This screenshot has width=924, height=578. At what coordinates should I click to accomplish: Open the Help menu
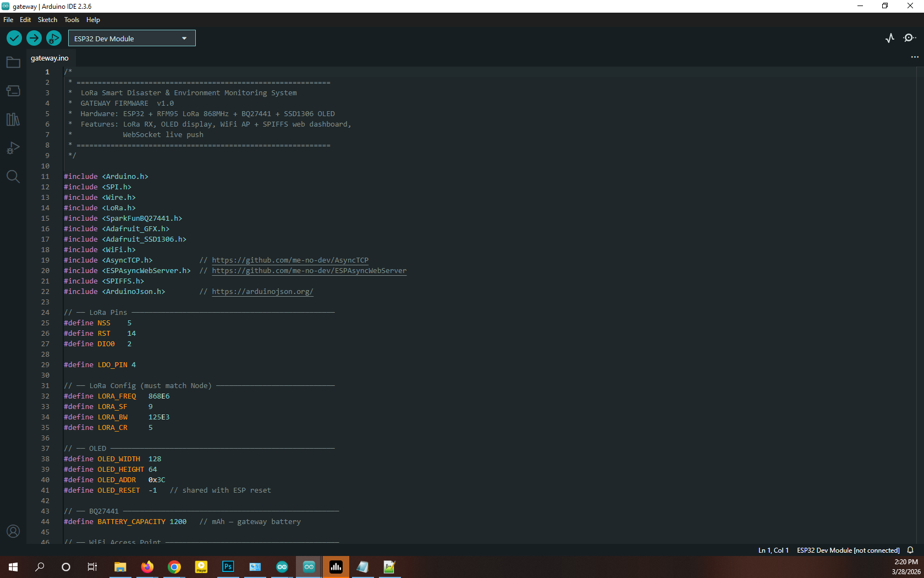click(93, 20)
